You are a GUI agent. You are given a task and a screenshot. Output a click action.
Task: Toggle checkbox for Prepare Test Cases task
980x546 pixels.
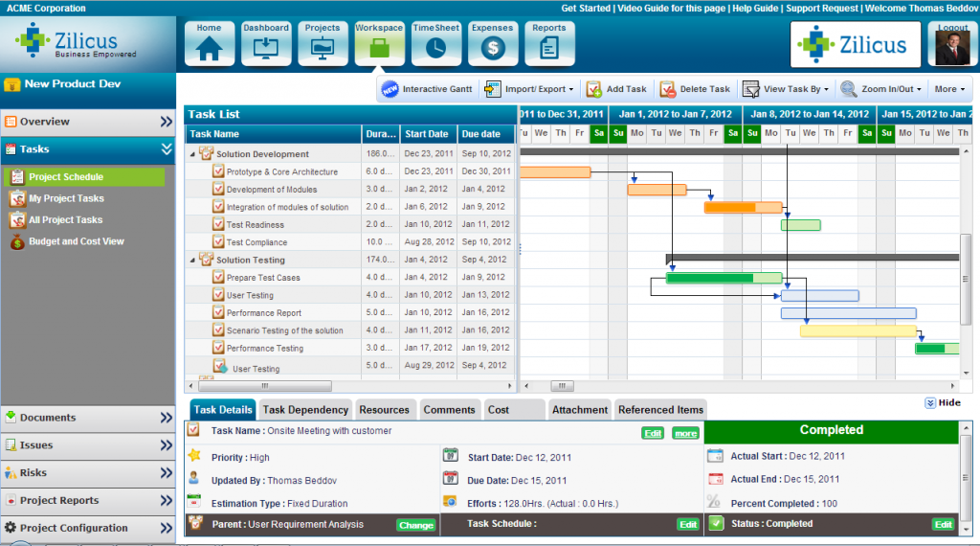click(218, 277)
